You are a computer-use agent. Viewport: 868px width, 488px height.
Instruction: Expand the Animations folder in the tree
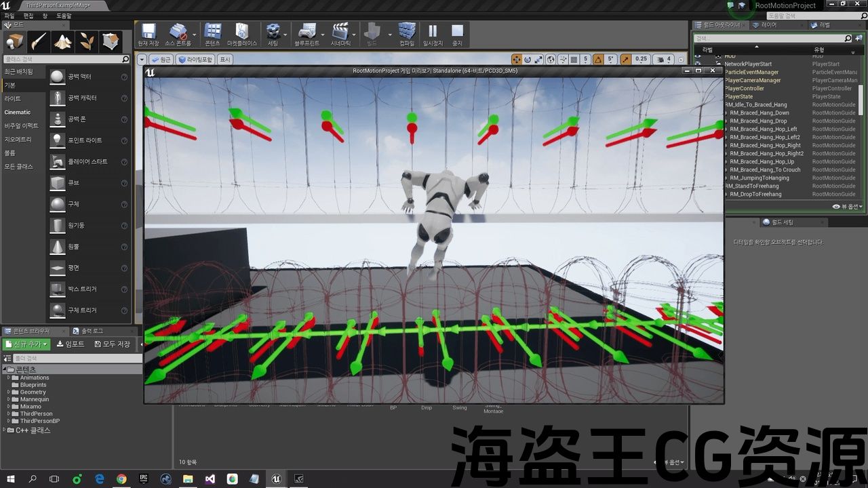pos(9,378)
